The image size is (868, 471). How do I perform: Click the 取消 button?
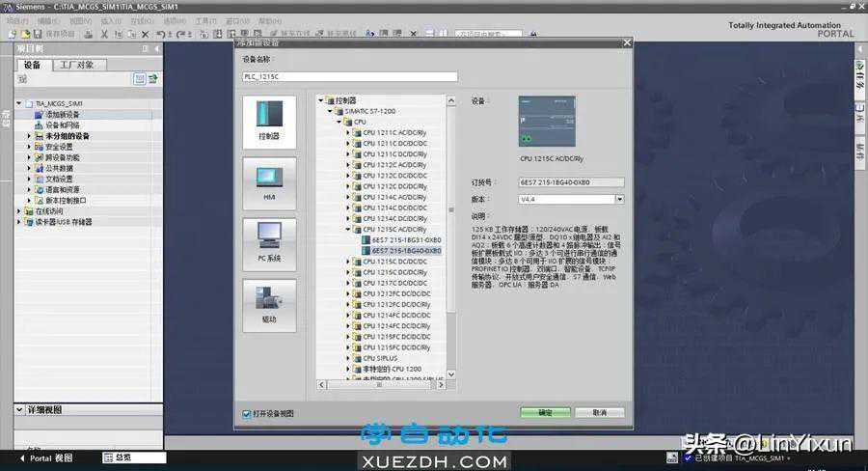pos(600,412)
